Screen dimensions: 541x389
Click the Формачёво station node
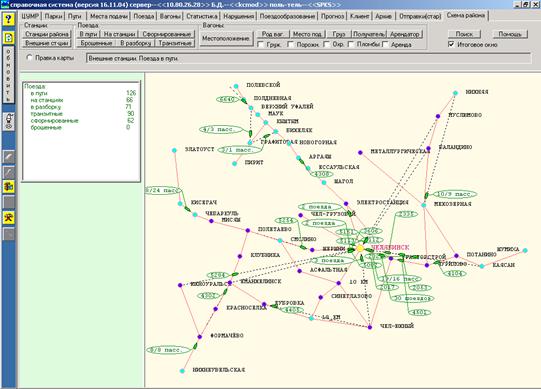(x=200, y=337)
